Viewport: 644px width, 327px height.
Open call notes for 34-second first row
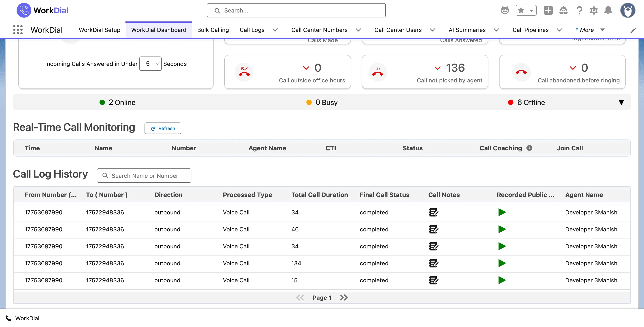[x=433, y=212]
